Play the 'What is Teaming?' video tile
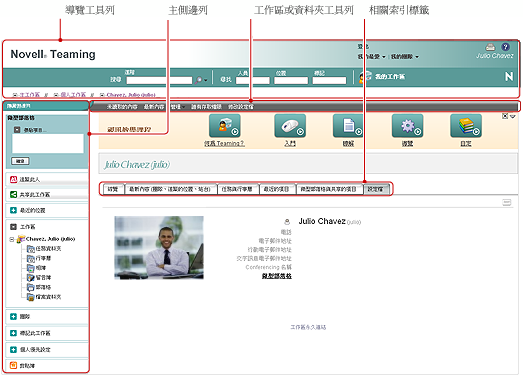 click(x=225, y=125)
